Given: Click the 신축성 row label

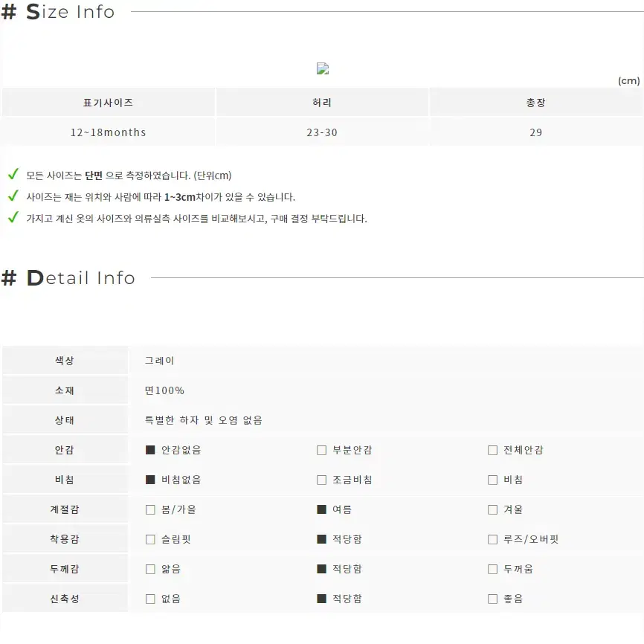Looking at the screenshot, I should [x=65, y=599].
